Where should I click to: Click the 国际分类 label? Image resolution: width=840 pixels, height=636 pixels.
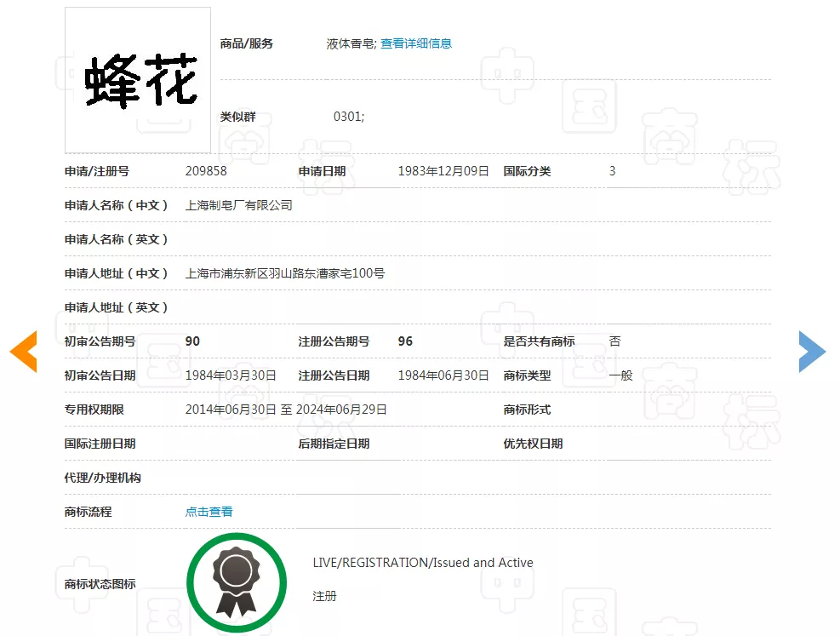click(527, 171)
